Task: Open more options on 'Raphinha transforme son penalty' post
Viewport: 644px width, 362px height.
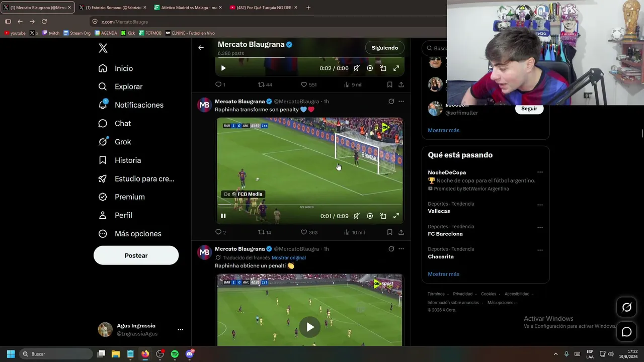Action: tap(401, 102)
